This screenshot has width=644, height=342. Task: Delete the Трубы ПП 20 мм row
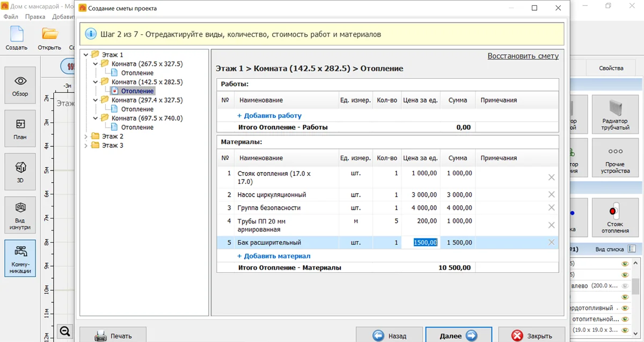pos(551,225)
